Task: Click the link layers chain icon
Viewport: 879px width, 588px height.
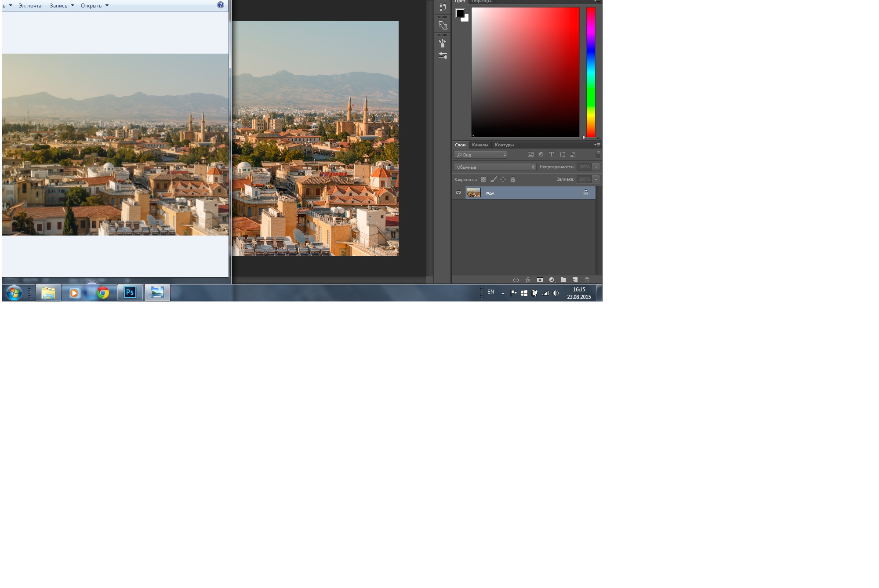Action: 516,280
